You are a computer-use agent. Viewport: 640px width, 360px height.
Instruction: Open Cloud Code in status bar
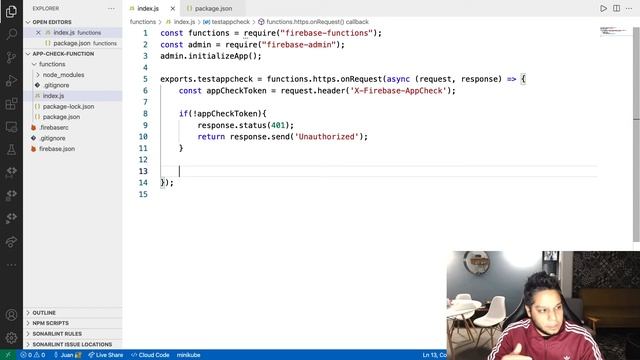[x=150, y=355]
